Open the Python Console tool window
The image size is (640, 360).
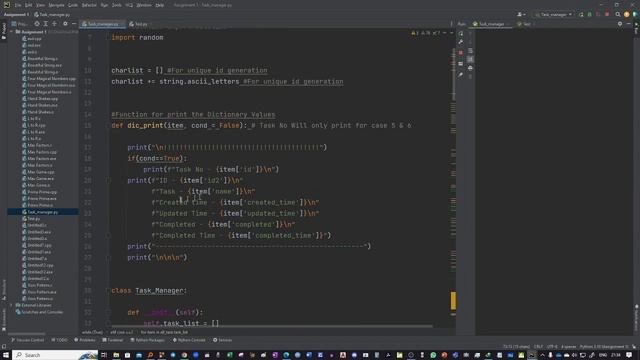click(x=189, y=340)
